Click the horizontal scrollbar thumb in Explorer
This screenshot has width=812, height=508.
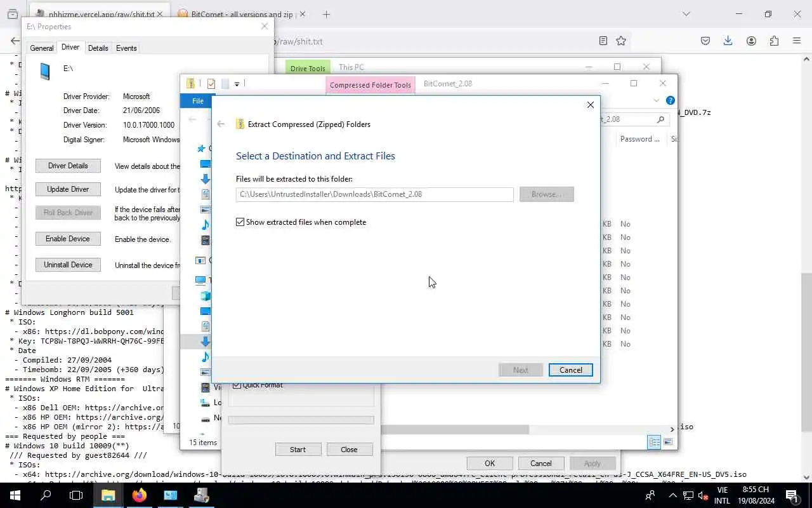coord(454,430)
